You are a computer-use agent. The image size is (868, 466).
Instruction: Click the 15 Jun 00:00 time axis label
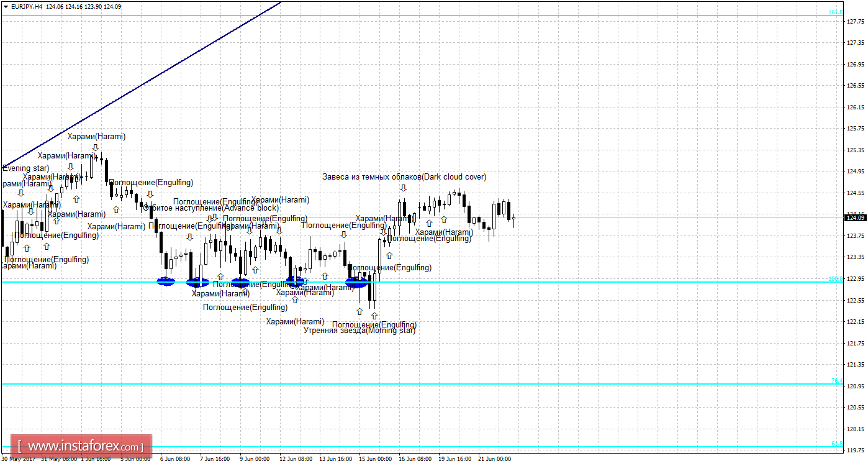point(375,459)
